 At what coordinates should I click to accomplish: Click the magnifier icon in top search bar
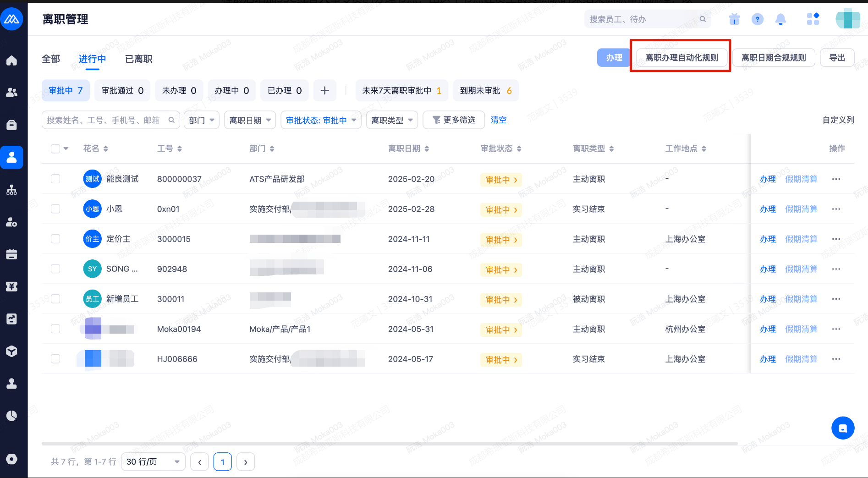click(703, 19)
